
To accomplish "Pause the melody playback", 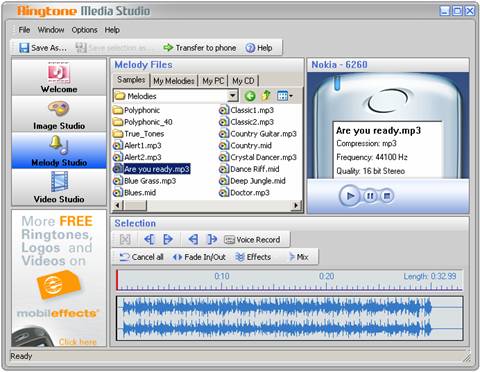I will click(370, 196).
